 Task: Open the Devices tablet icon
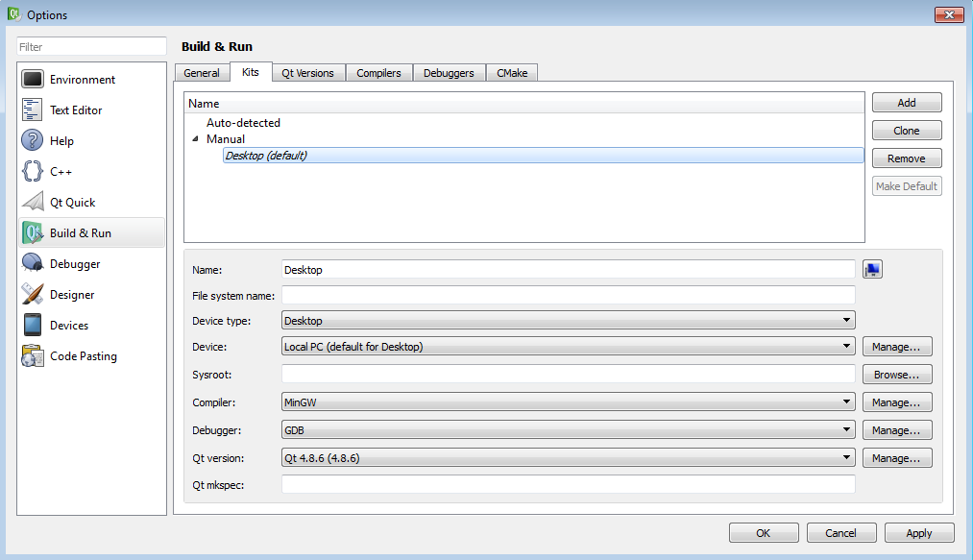point(33,326)
